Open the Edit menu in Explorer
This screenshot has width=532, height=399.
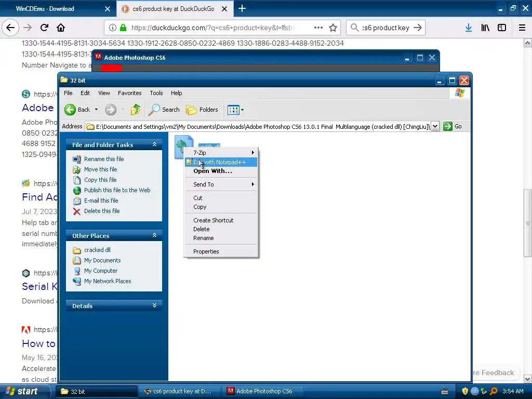pyautogui.click(x=85, y=93)
